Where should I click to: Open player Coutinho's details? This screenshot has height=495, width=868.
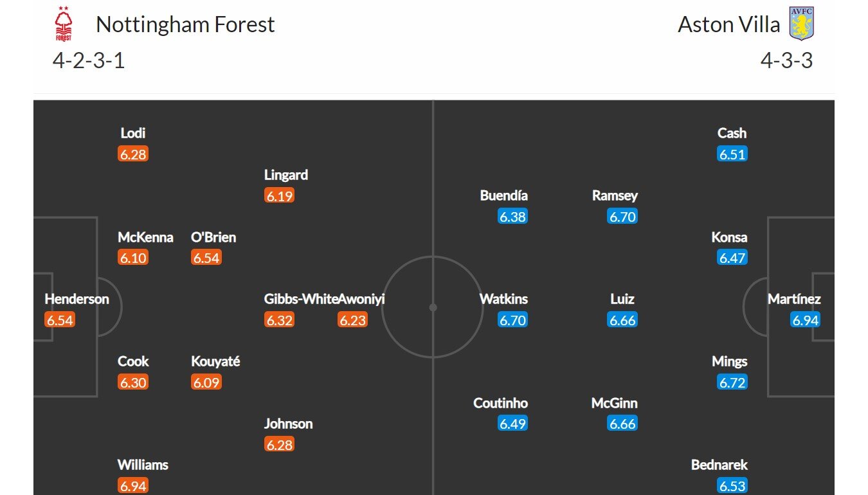coord(501,403)
